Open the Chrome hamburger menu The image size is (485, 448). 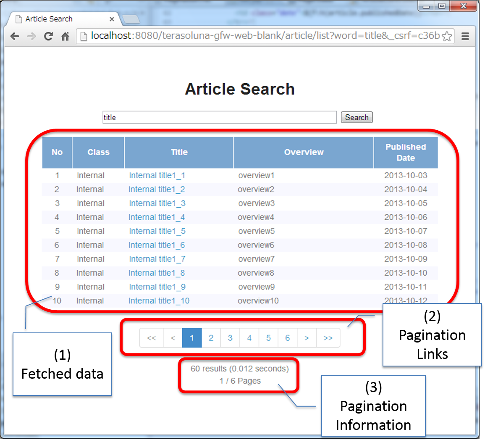tap(465, 37)
